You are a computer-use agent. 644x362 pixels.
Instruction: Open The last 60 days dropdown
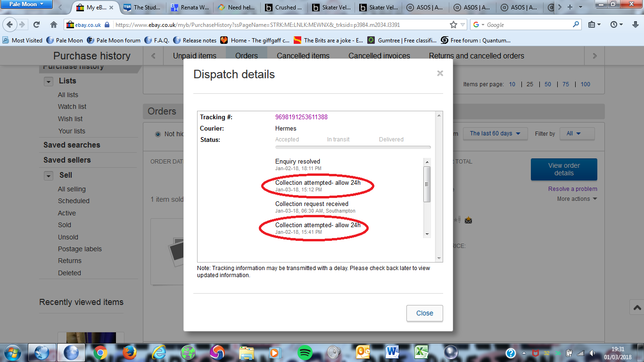495,133
